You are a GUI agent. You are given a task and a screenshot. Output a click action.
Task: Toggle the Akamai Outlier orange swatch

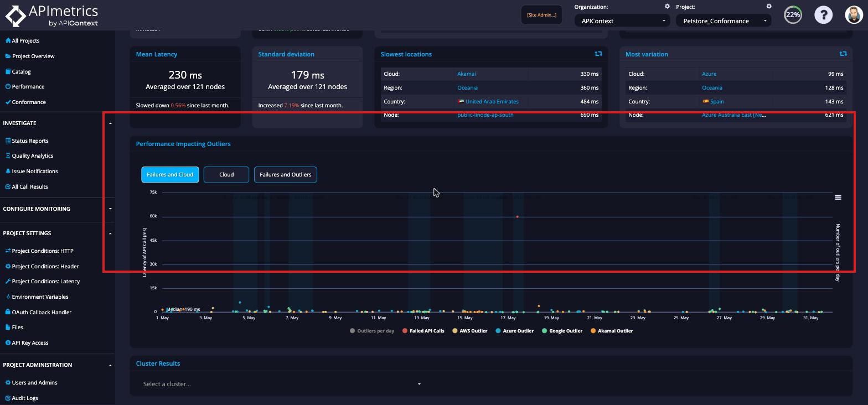[x=593, y=331]
